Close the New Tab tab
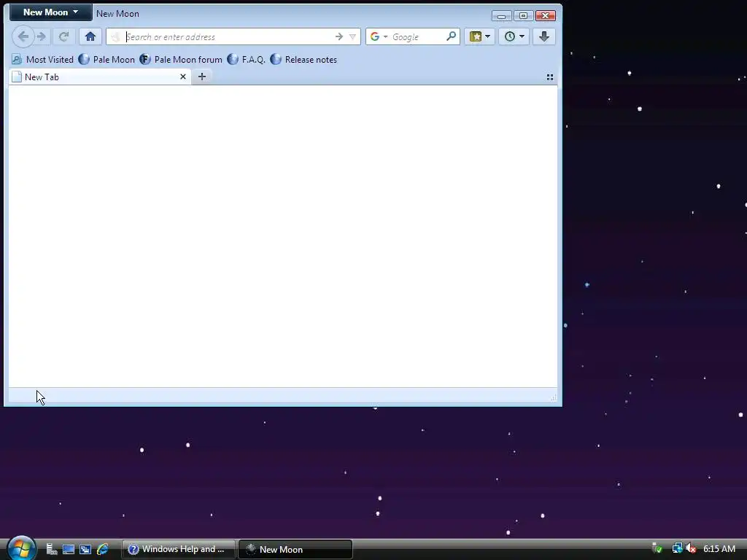The image size is (747, 560). (x=183, y=77)
